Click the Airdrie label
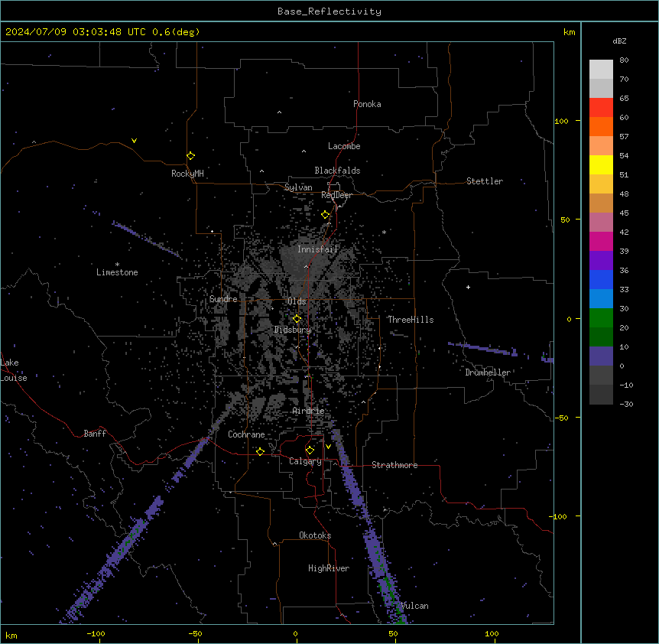The width and height of the screenshot is (659, 644). tap(309, 411)
